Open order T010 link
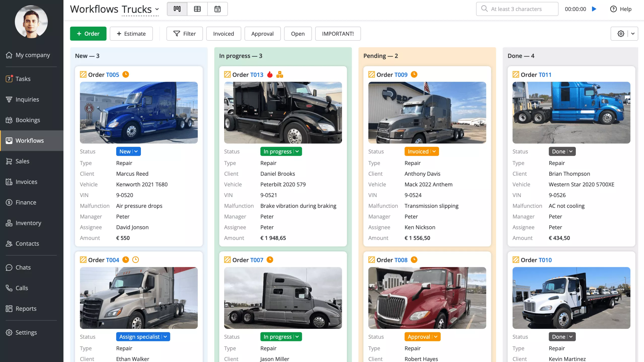The image size is (644, 362). [545, 260]
